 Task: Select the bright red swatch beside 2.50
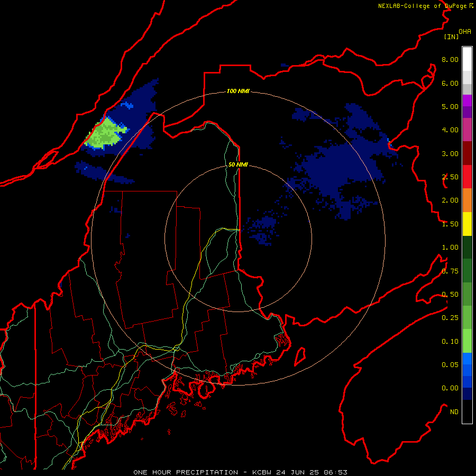[x=467, y=177]
